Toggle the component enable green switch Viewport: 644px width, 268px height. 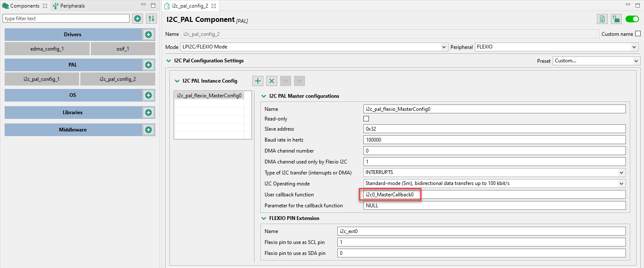[632, 19]
